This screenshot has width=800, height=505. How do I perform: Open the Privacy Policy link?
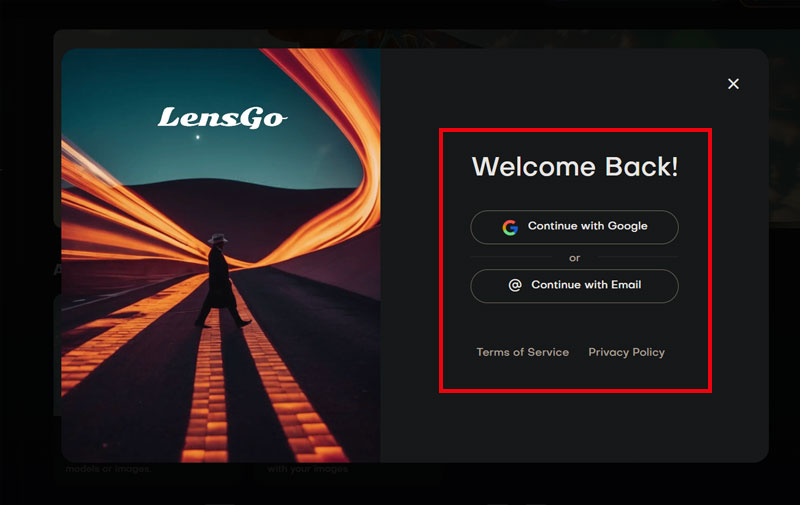627,352
